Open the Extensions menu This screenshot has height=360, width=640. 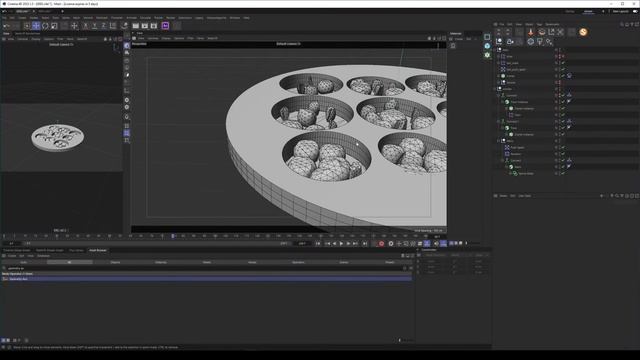tap(185, 18)
